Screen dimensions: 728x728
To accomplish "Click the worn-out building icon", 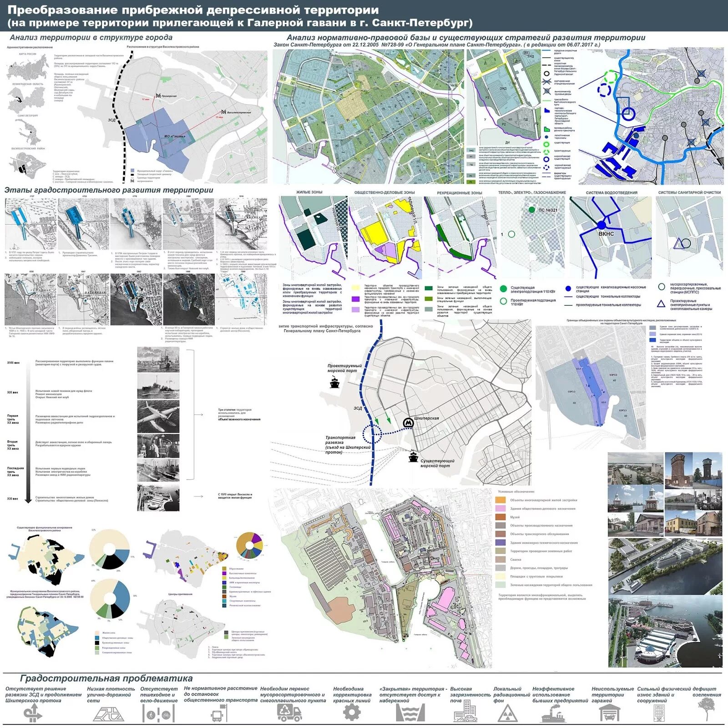I will [x=659, y=713].
